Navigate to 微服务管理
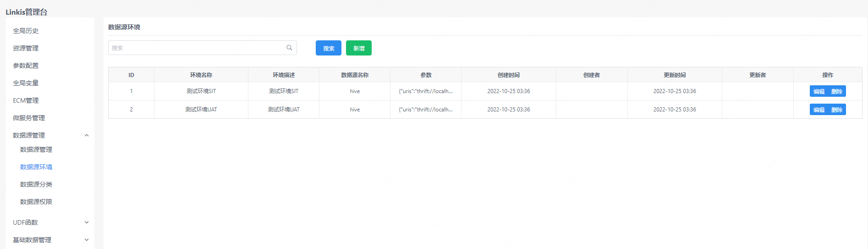The height and width of the screenshot is (249, 868). pyautogui.click(x=29, y=118)
